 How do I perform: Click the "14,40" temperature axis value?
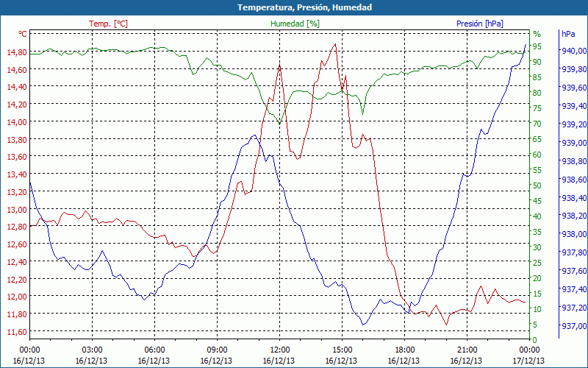pos(17,87)
